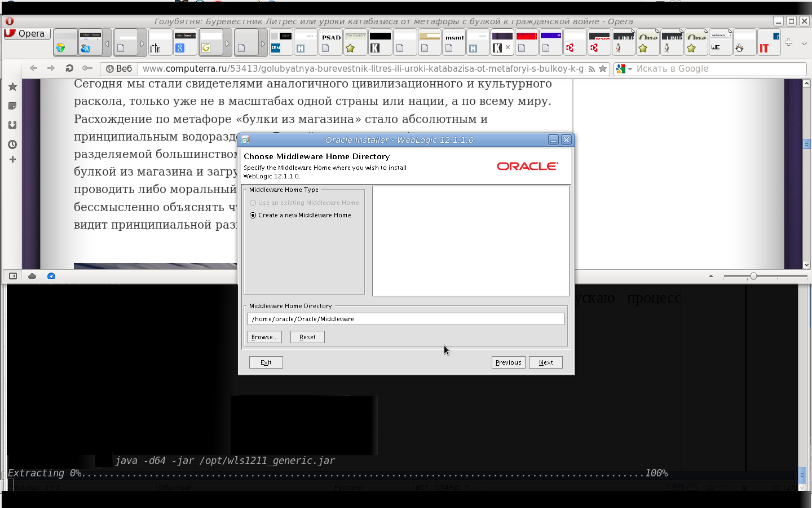812x508 pixels.
Task: Open the History clock panel in sidebar
Action: 12,144
